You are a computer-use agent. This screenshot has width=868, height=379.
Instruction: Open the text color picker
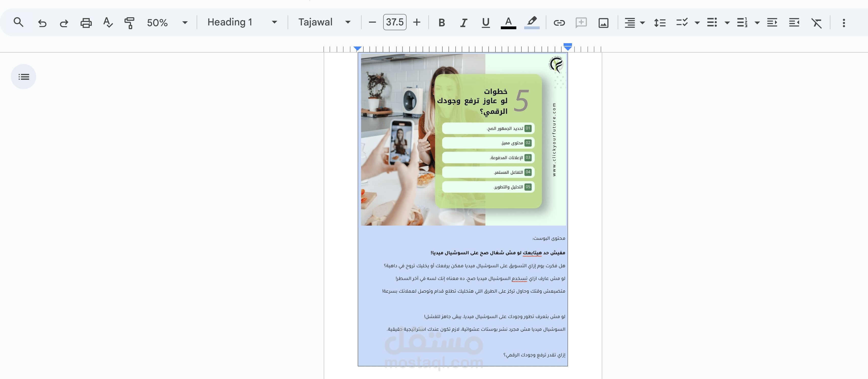coord(508,23)
